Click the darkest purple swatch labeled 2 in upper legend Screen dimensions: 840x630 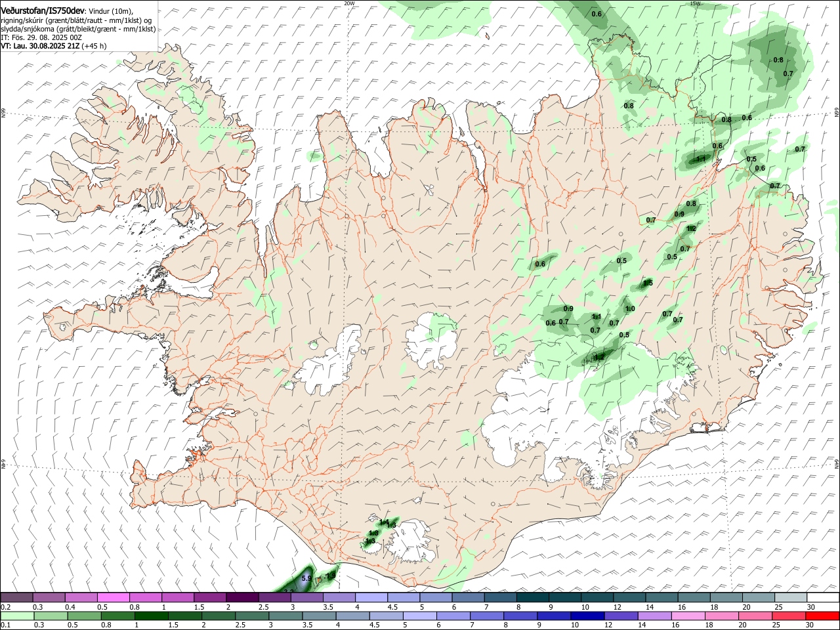pyautogui.click(x=241, y=597)
